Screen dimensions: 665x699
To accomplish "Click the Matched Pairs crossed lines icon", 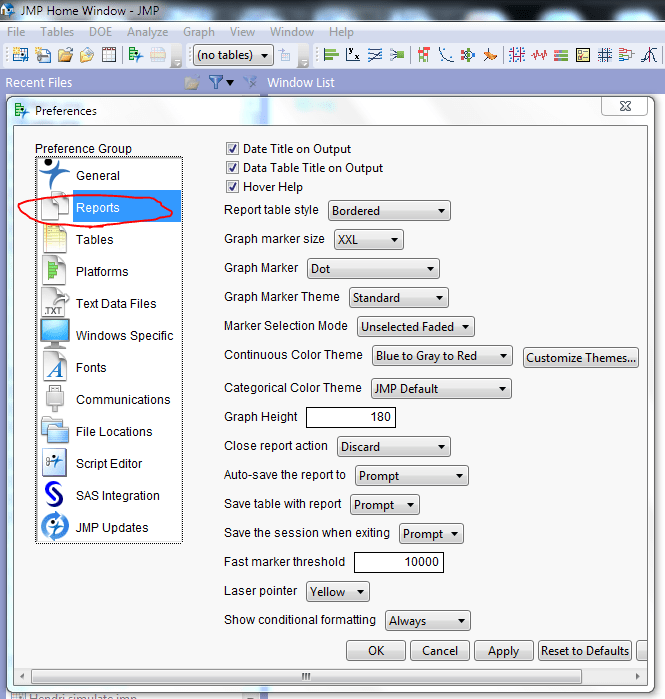I will (375, 55).
